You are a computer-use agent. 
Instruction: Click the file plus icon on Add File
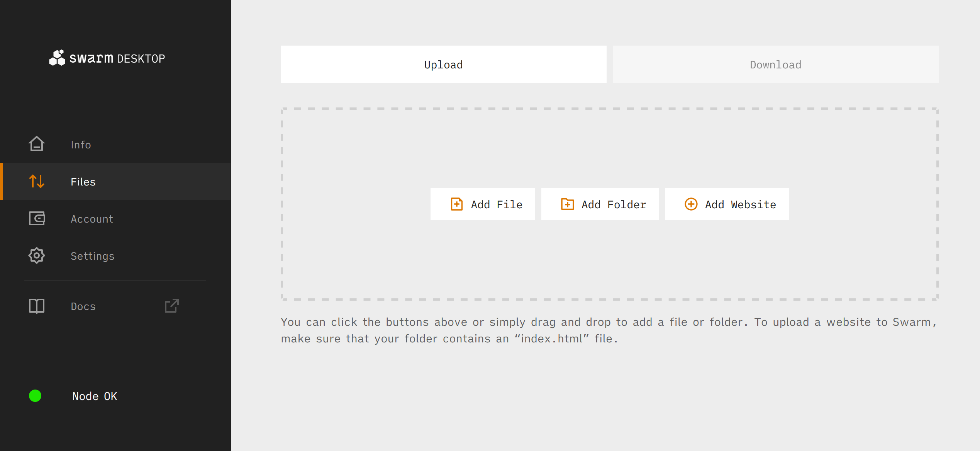tap(456, 204)
